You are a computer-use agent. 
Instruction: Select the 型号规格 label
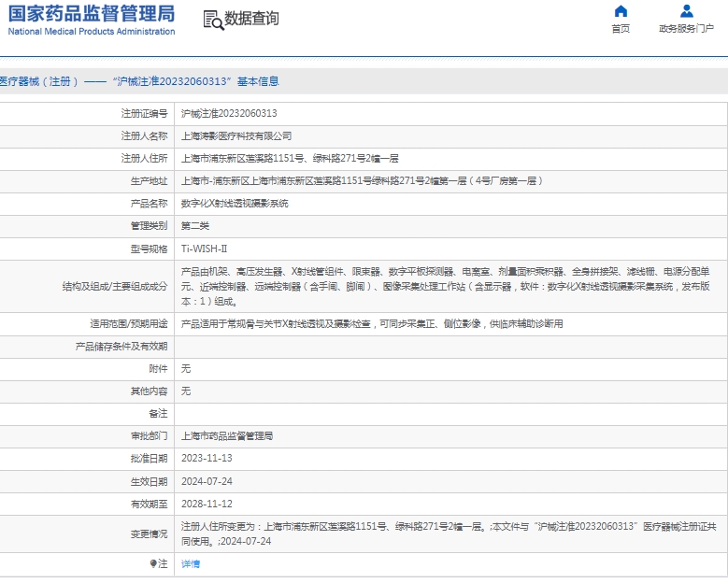coord(149,249)
